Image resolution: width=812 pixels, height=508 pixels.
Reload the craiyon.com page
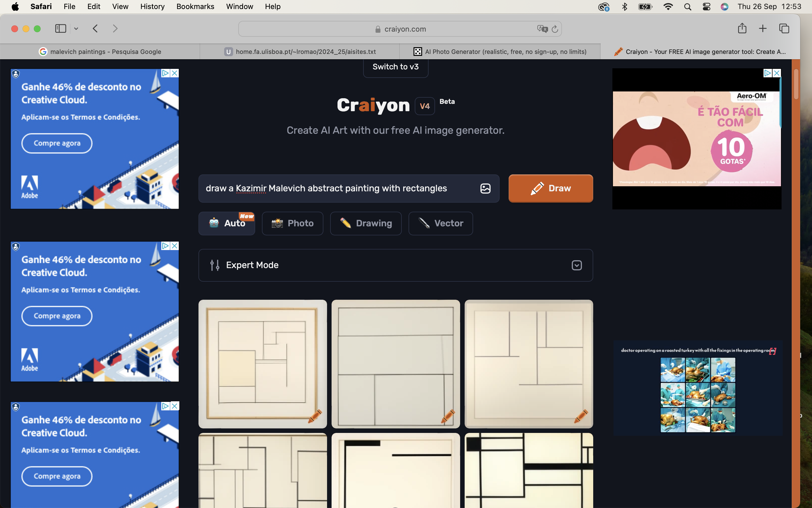pos(555,29)
